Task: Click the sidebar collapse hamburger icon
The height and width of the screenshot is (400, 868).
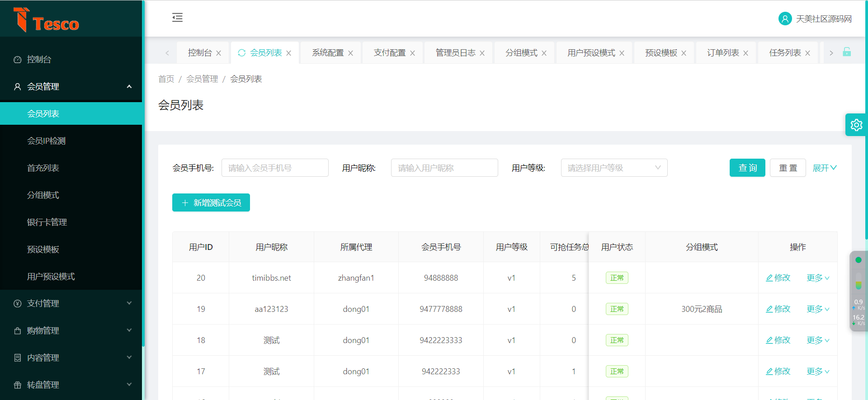Action: [177, 18]
